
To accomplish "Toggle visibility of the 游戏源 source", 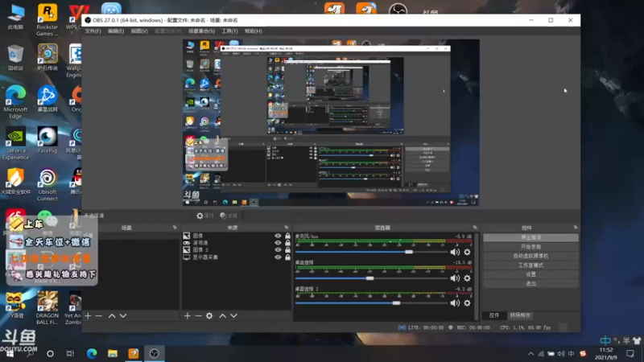I will (278, 243).
